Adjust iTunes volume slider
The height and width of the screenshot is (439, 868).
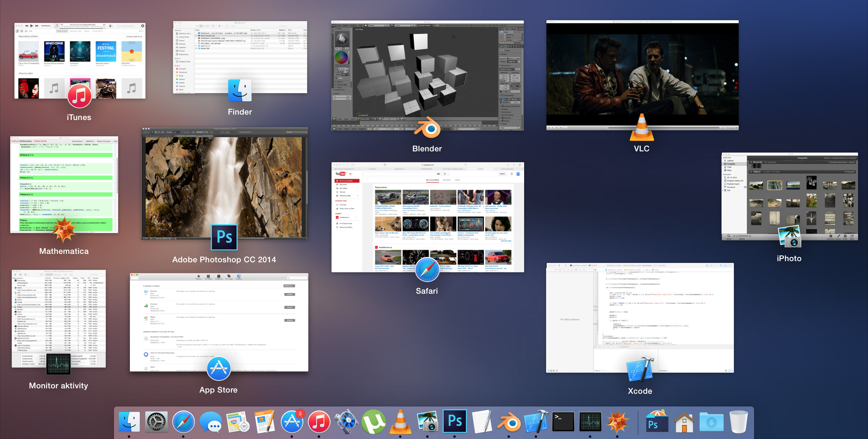click(x=46, y=26)
